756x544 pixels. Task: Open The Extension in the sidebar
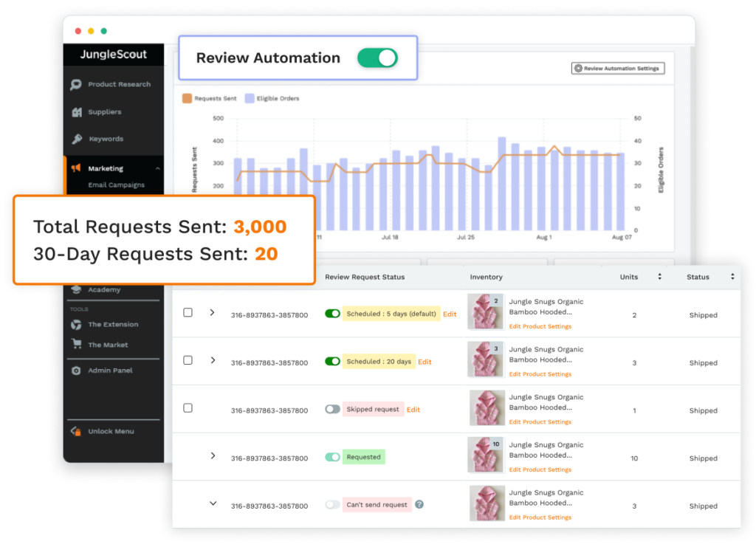coord(113,324)
